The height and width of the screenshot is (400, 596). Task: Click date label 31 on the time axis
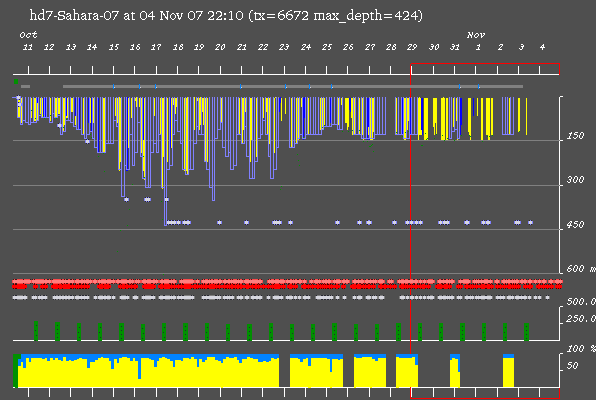pos(455,47)
